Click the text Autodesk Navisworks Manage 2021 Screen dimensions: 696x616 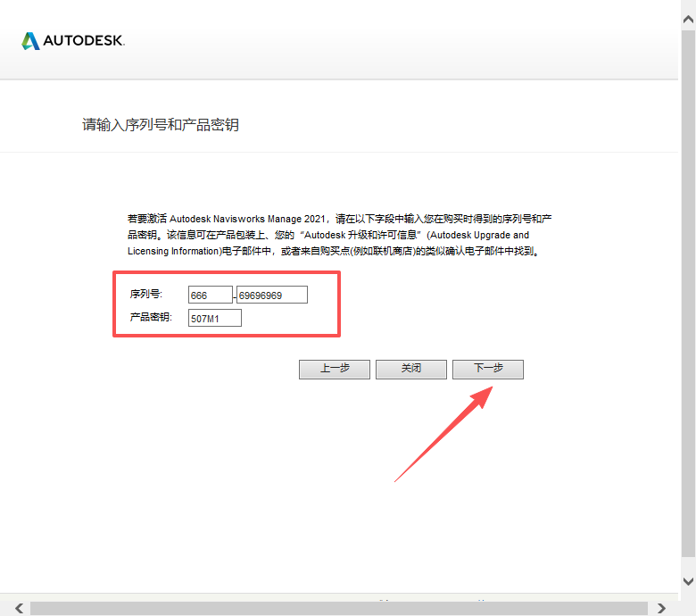coord(248,219)
